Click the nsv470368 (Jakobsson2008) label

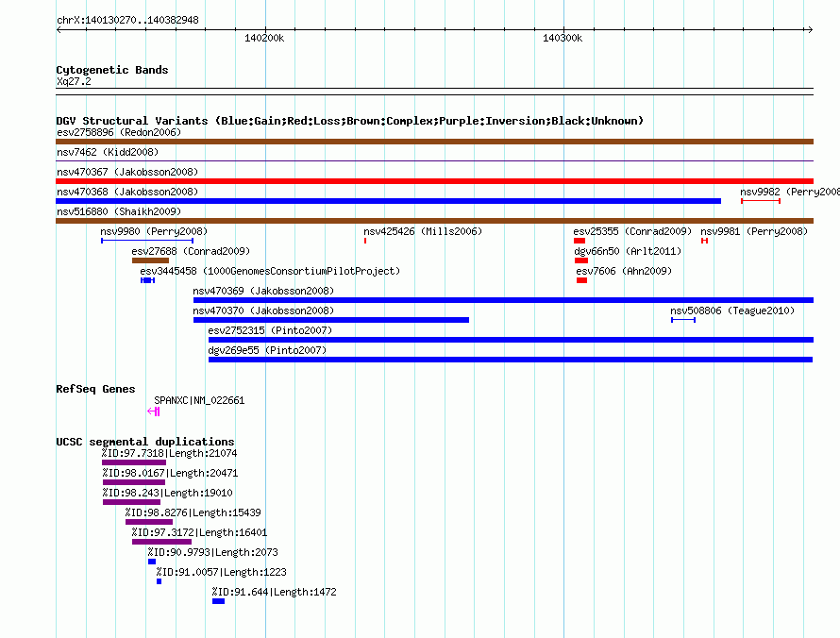click(x=127, y=192)
